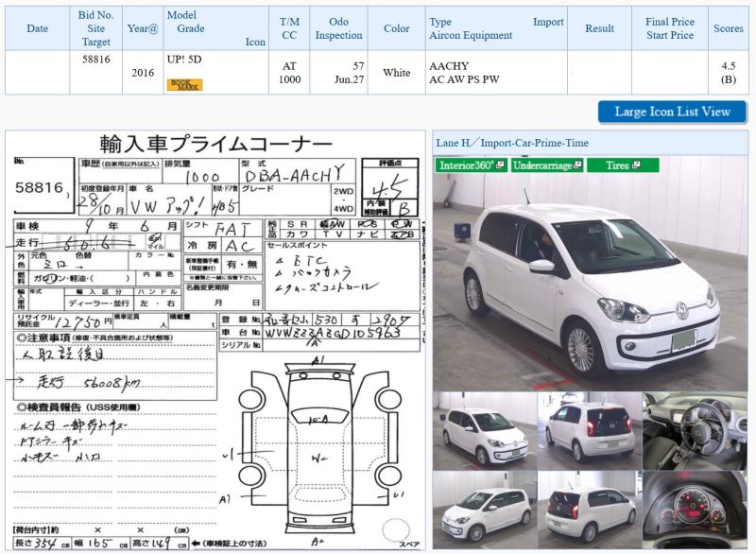Open the Undercarriage photos
This screenshot has height=554, width=756.
tap(547, 165)
